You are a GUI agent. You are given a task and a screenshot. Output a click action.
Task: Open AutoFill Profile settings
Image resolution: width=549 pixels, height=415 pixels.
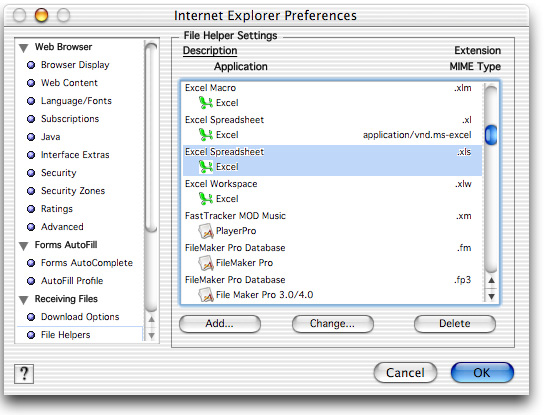[x=72, y=281]
